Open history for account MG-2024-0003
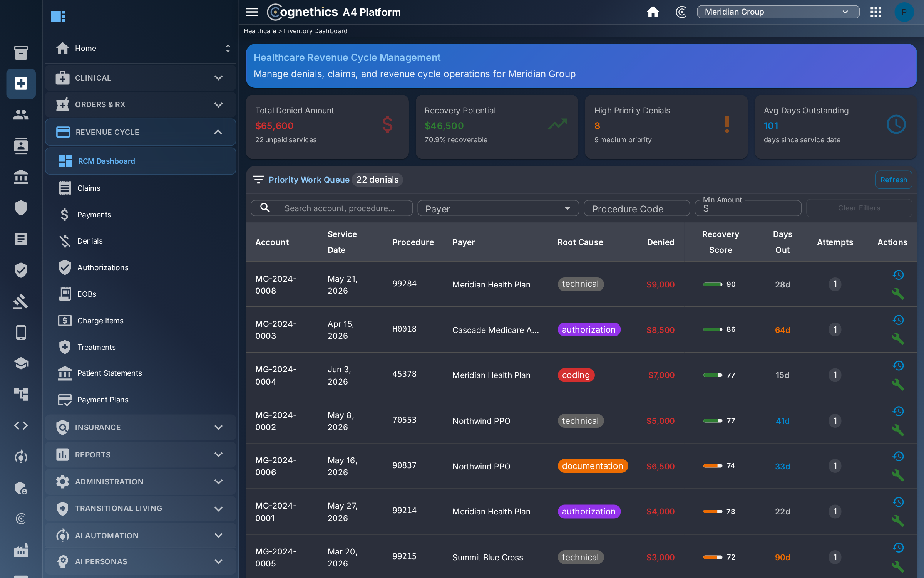Screen dimensions: 924x578 [898, 320]
